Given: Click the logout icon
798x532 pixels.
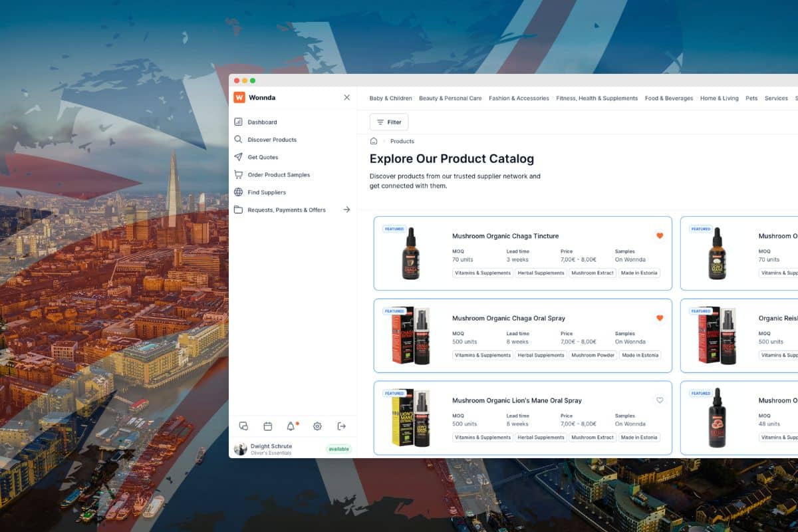Looking at the screenshot, I should pyautogui.click(x=341, y=426).
